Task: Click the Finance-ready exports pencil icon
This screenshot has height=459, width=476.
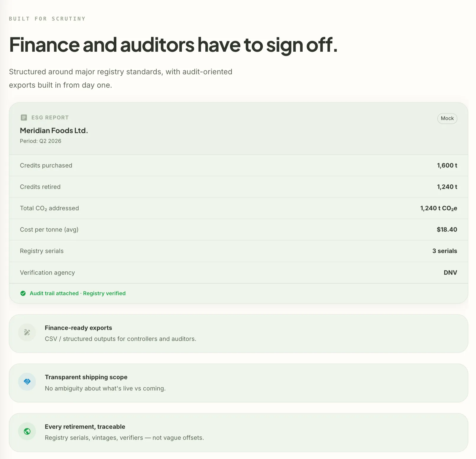Action: (27, 332)
